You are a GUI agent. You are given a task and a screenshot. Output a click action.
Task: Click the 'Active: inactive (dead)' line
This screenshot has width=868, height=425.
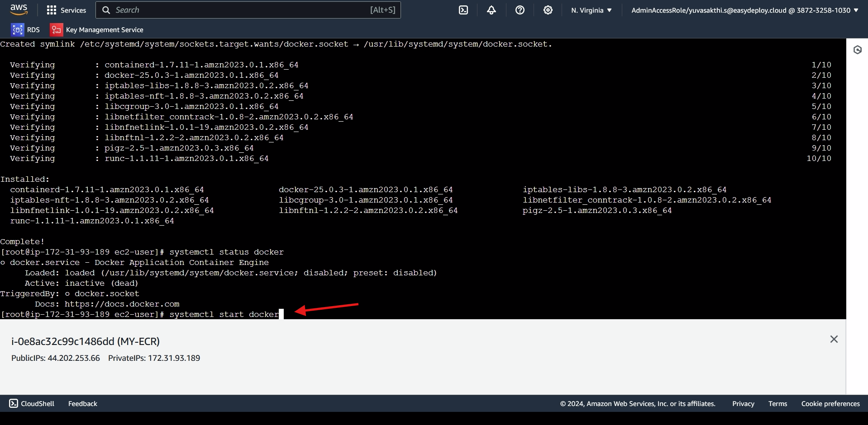click(81, 283)
